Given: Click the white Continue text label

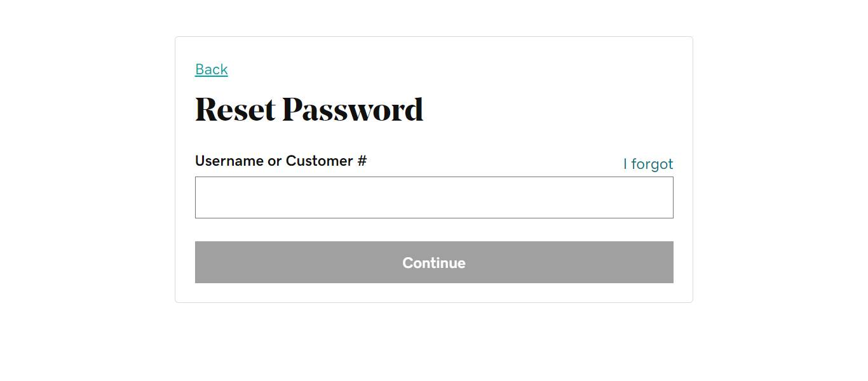Looking at the screenshot, I should [x=434, y=263].
